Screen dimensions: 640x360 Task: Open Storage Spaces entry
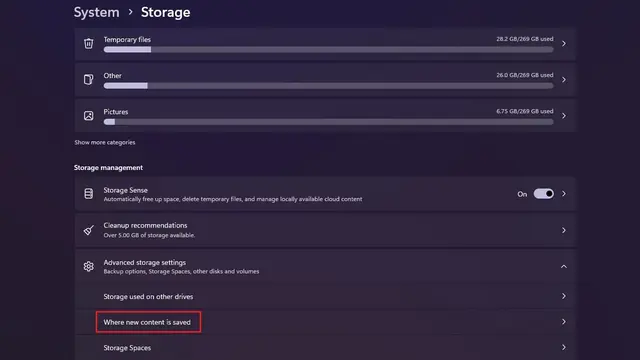point(325,348)
